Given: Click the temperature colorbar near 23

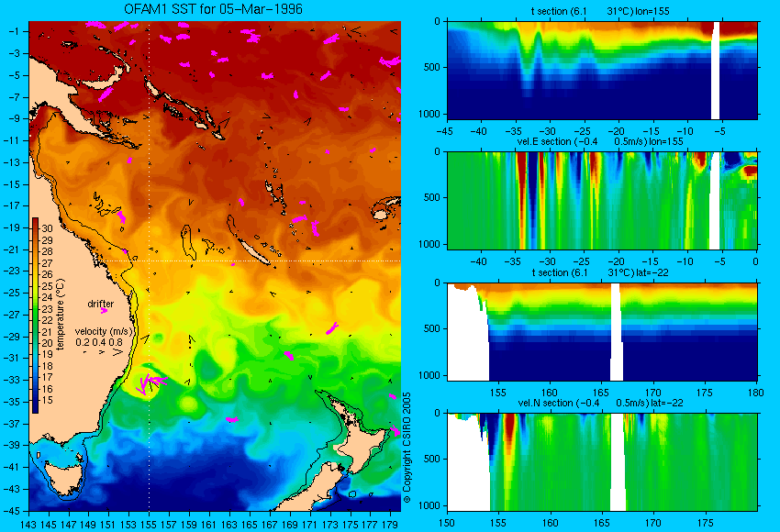Looking at the screenshot, I should [x=35, y=309].
